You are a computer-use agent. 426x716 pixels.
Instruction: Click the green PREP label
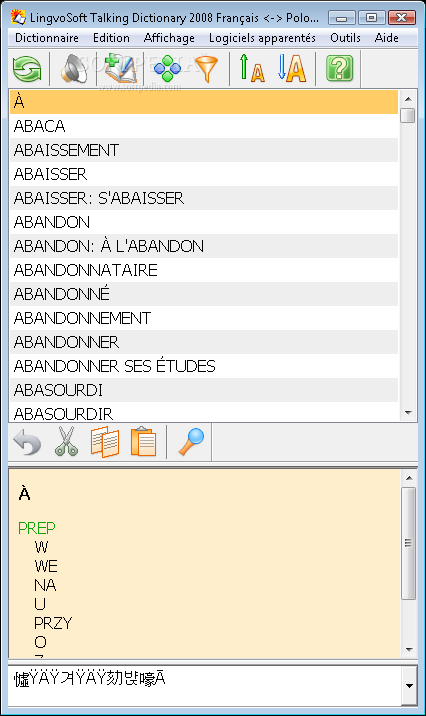point(37,528)
